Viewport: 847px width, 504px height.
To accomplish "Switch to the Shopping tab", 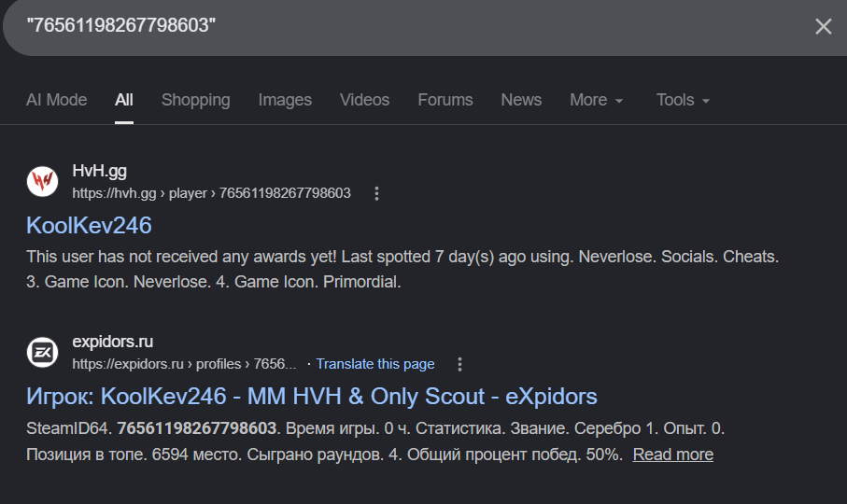I will tap(195, 100).
